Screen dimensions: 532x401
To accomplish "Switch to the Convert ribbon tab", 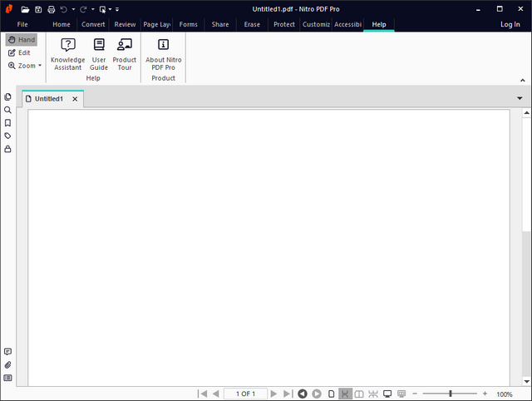I will click(x=93, y=24).
